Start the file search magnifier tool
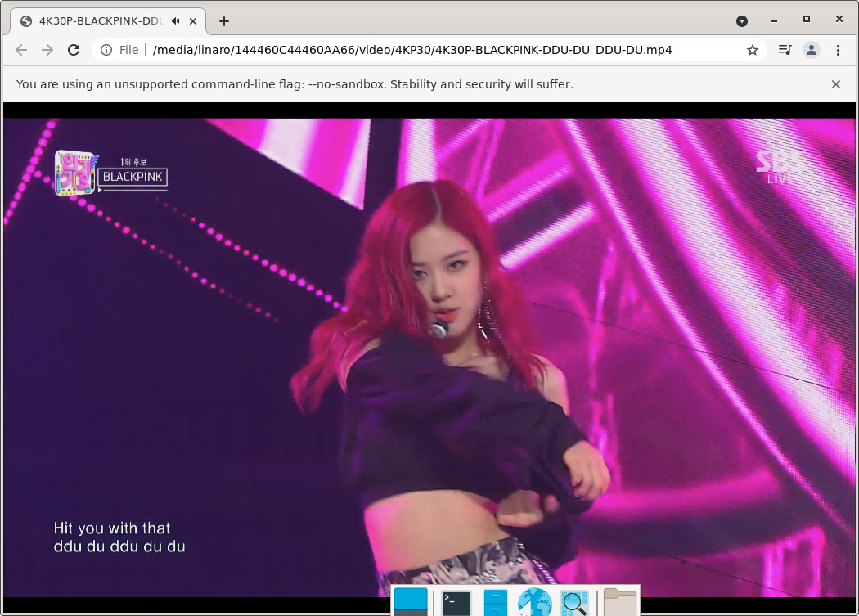The width and height of the screenshot is (859, 616). pos(575,604)
